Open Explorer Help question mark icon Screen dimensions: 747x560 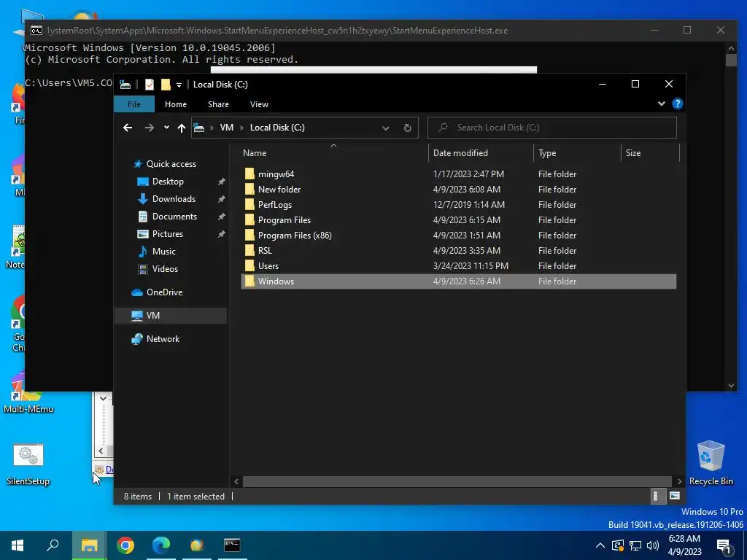click(677, 104)
